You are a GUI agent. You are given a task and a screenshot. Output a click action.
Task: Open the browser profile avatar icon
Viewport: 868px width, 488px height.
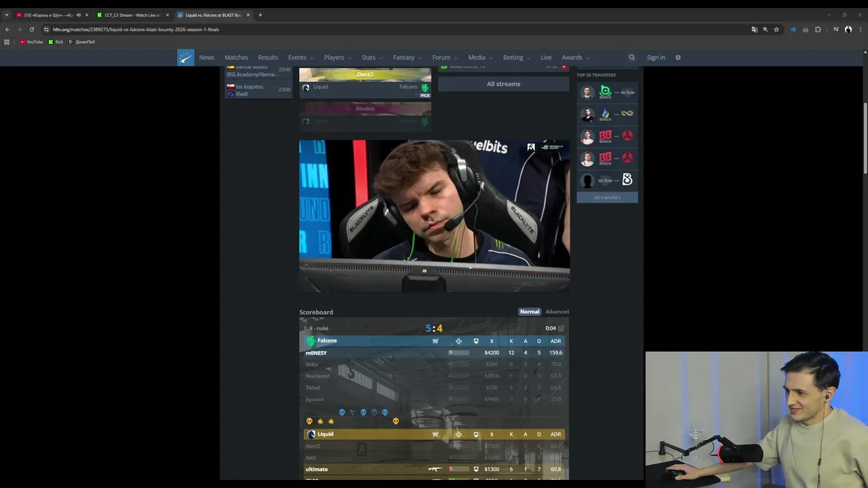[x=848, y=29]
